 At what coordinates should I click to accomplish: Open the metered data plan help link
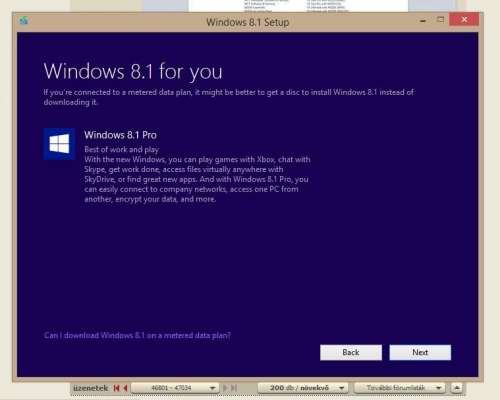(137, 335)
